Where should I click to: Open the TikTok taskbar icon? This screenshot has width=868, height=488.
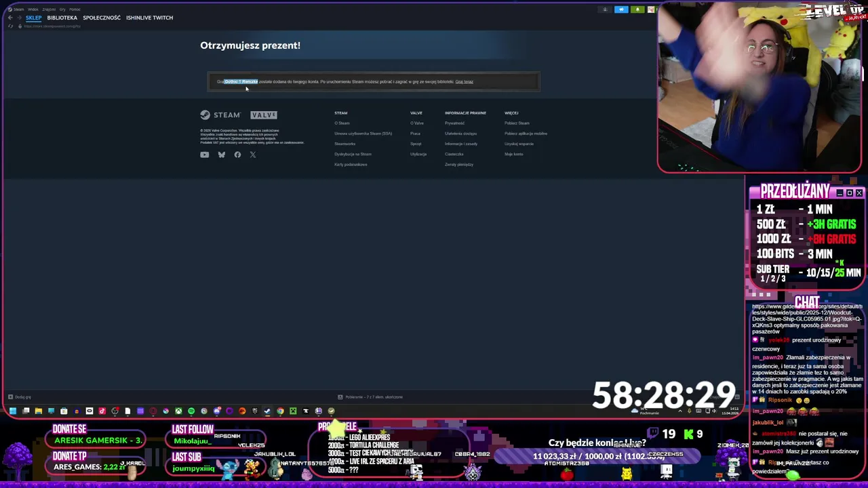coord(102,411)
